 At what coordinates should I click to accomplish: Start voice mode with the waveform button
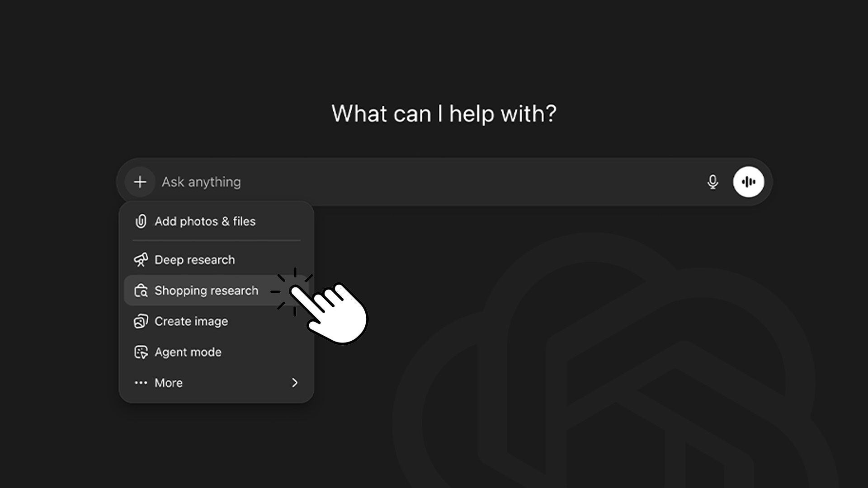tap(748, 182)
